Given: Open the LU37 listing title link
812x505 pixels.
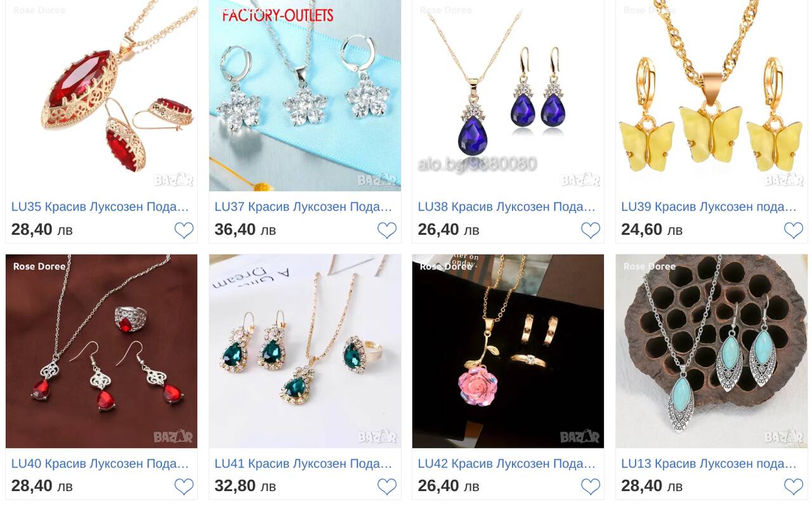Looking at the screenshot, I should 303,207.
